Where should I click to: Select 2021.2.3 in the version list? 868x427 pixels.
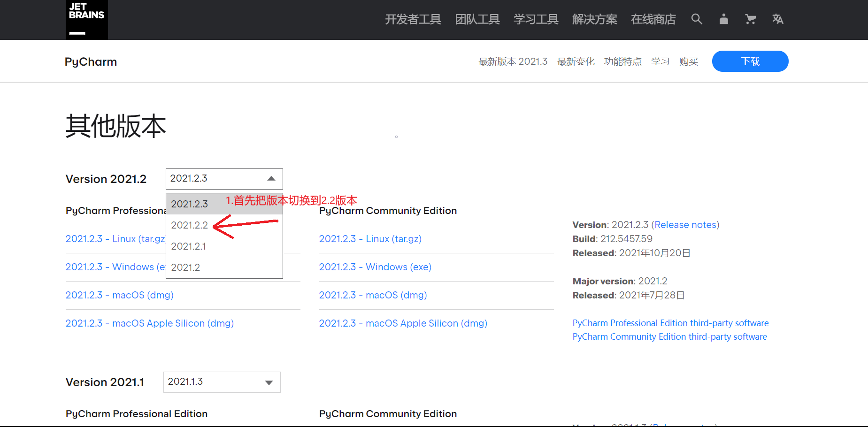point(224,204)
